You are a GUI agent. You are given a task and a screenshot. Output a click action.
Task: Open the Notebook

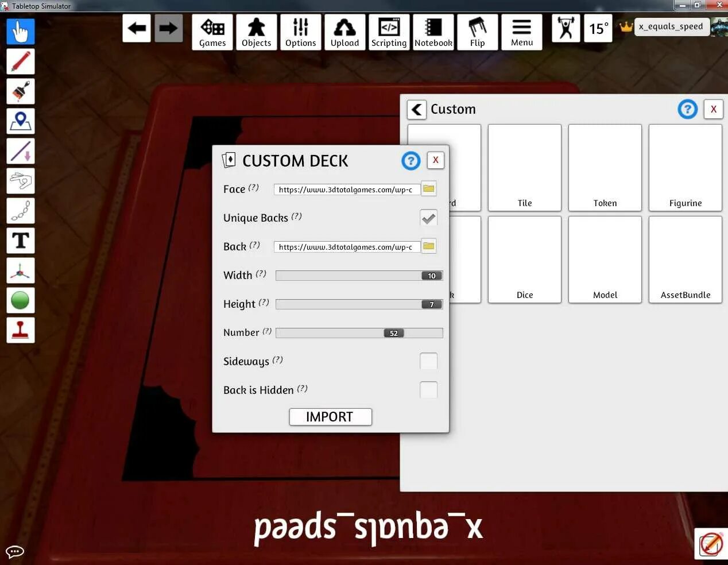pos(433,32)
